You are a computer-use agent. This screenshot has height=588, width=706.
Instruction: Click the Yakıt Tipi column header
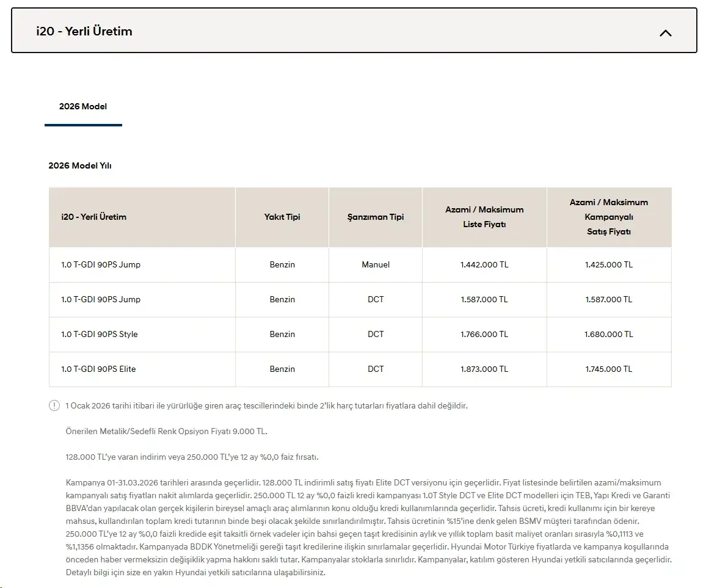click(x=282, y=217)
